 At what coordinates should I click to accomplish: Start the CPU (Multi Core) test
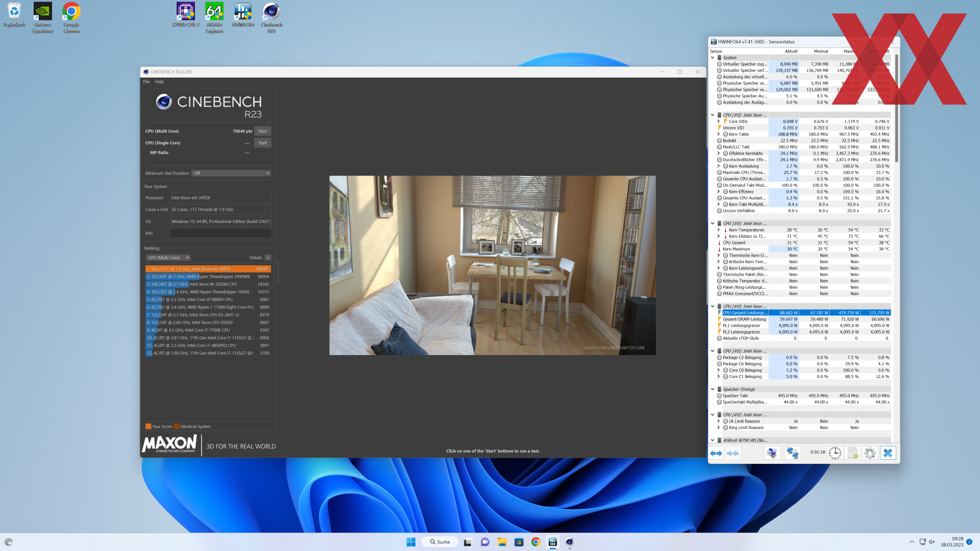(x=262, y=131)
